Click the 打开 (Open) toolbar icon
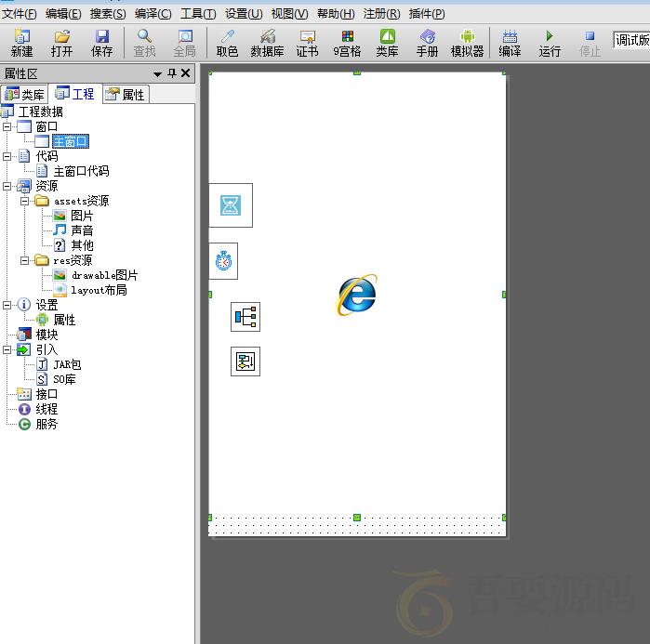This screenshot has height=644, width=650. pyautogui.click(x=61, y=43)
